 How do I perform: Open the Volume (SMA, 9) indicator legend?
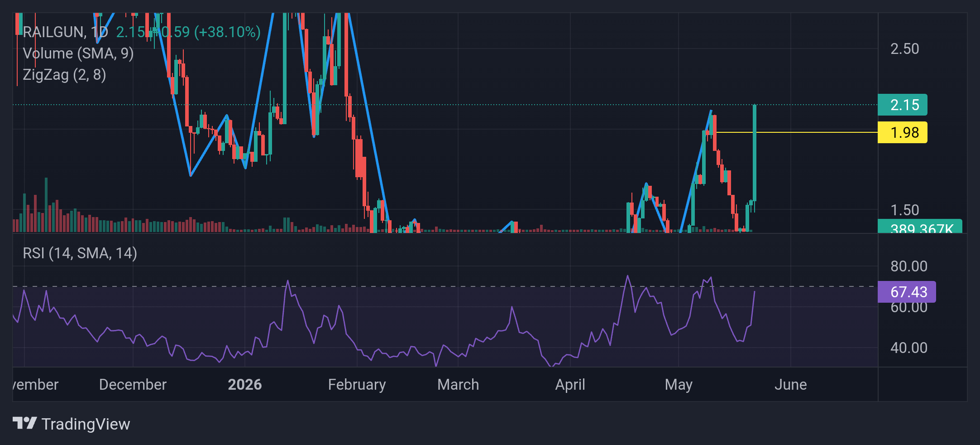tap(78, 53)
